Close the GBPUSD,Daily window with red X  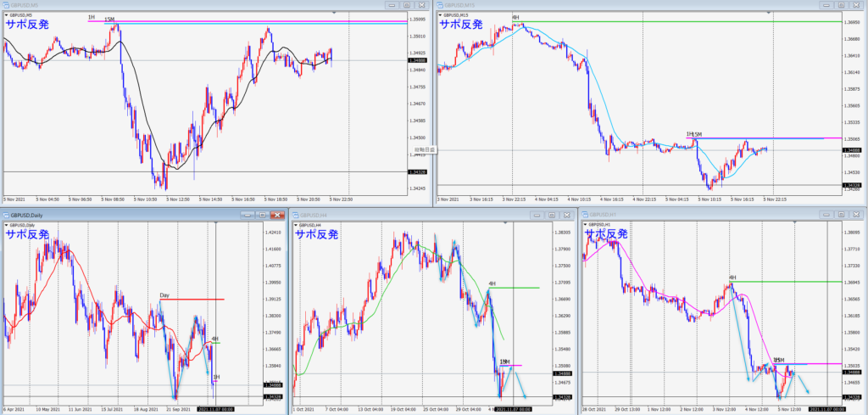click(277, 215)
